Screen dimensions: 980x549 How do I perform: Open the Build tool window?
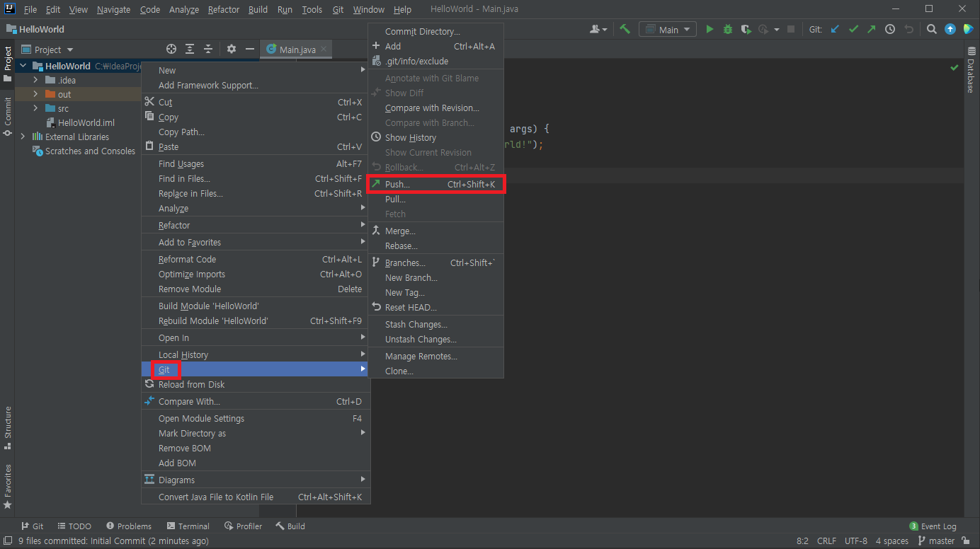(x=290, y=526)
